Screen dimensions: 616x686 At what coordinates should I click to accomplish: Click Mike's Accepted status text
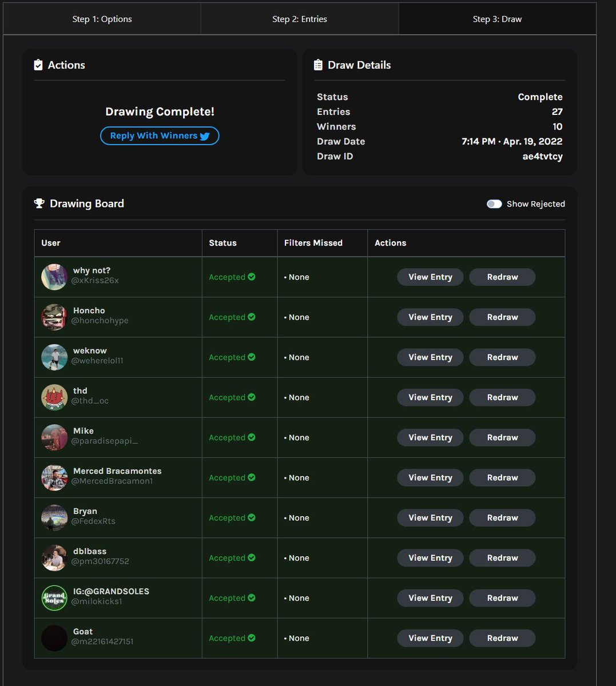tap(227, 437)
